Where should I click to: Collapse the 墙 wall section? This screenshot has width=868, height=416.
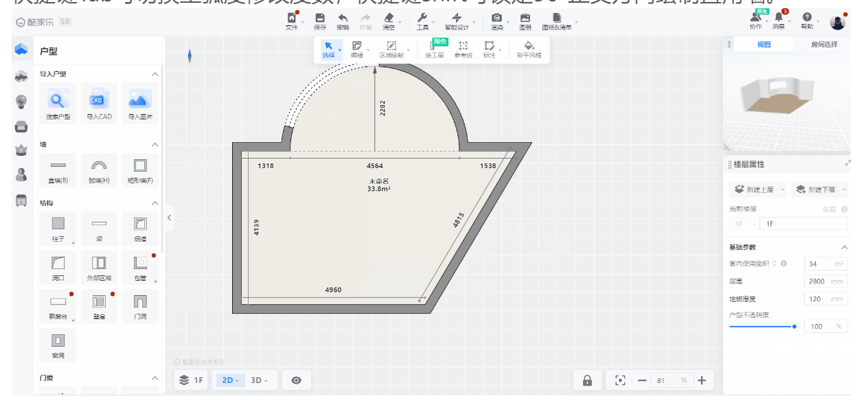[x=155, y=145]
